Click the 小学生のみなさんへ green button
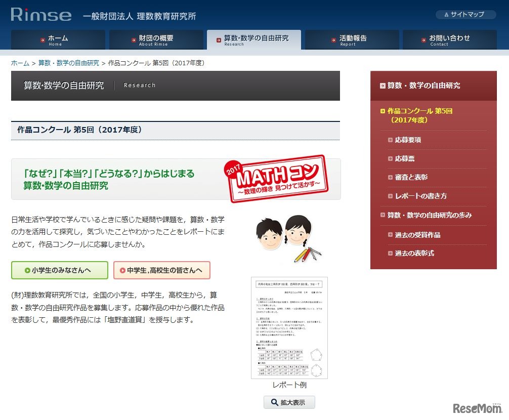509x420 pixels. [60, 270]
